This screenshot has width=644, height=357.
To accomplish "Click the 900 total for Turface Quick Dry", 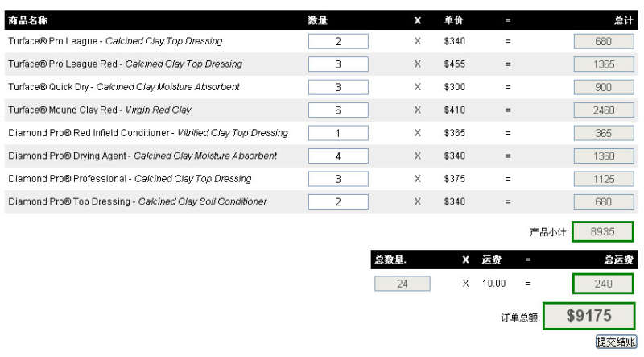I will click(x=604, y=87).
